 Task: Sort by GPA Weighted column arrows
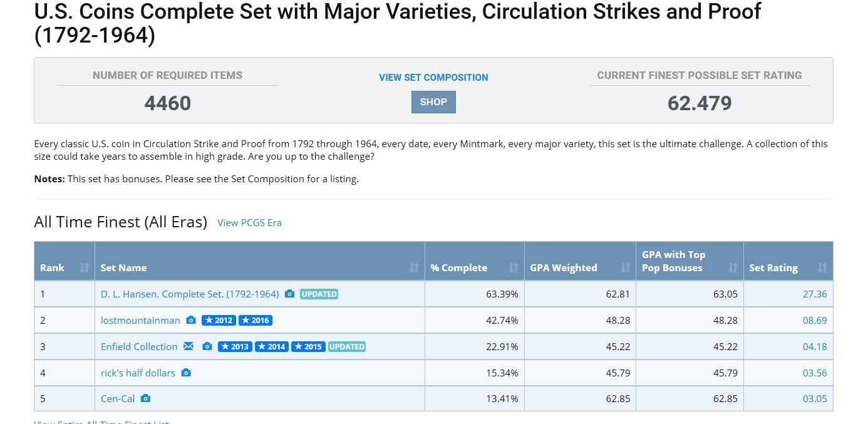tap(625, 267)
